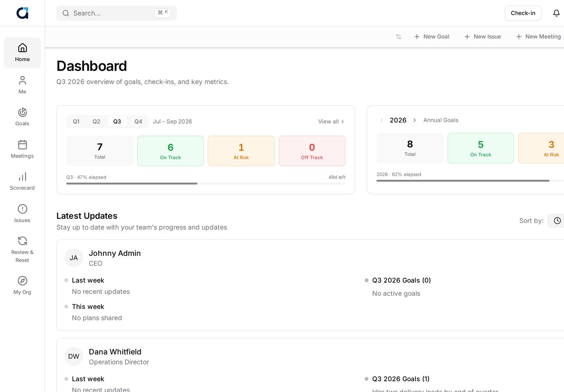Click the app logo icon
564x392 pixels.
point(23,13)
